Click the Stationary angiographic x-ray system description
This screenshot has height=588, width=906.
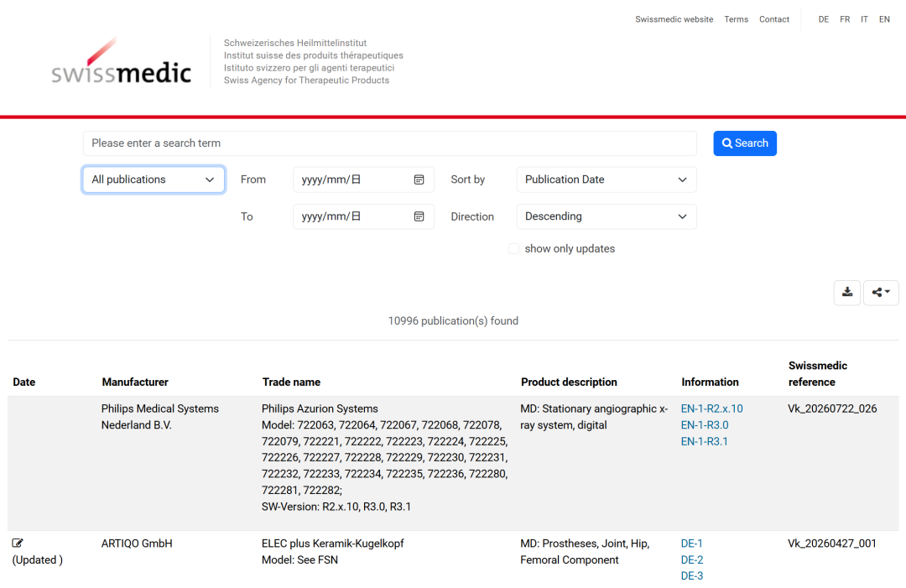tap(594, 417)
